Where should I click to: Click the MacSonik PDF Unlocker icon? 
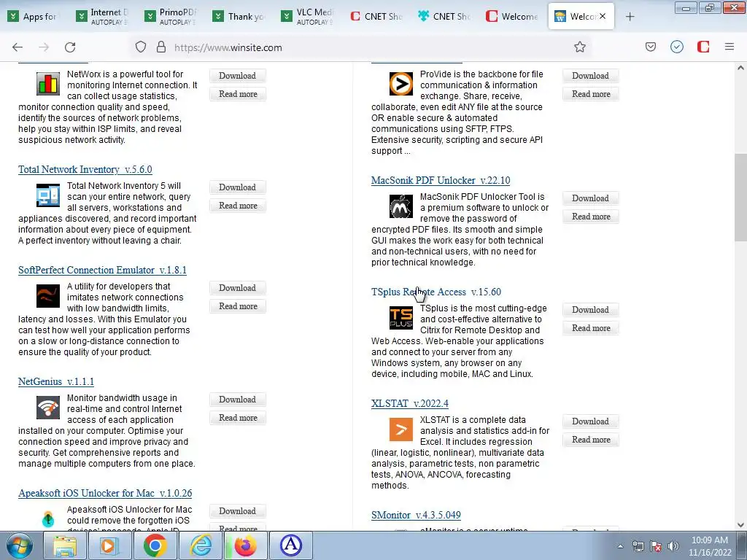tap(401, 206)
